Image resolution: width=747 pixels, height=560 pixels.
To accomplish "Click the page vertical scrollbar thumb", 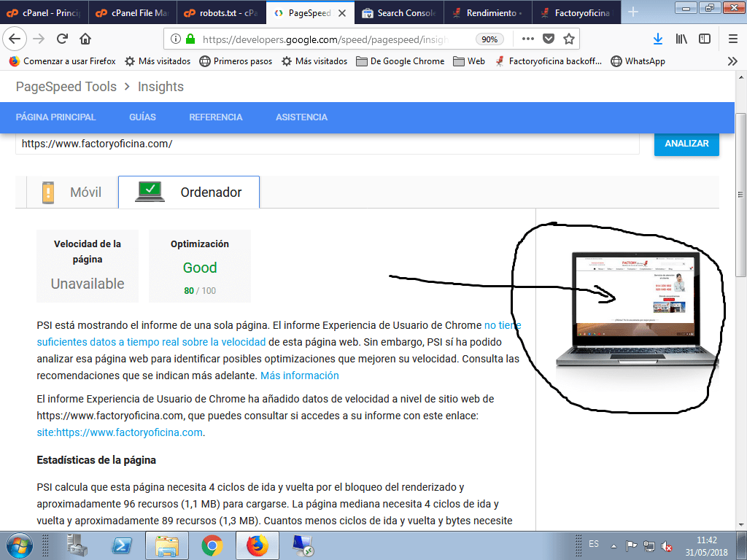I will (740, 194).
